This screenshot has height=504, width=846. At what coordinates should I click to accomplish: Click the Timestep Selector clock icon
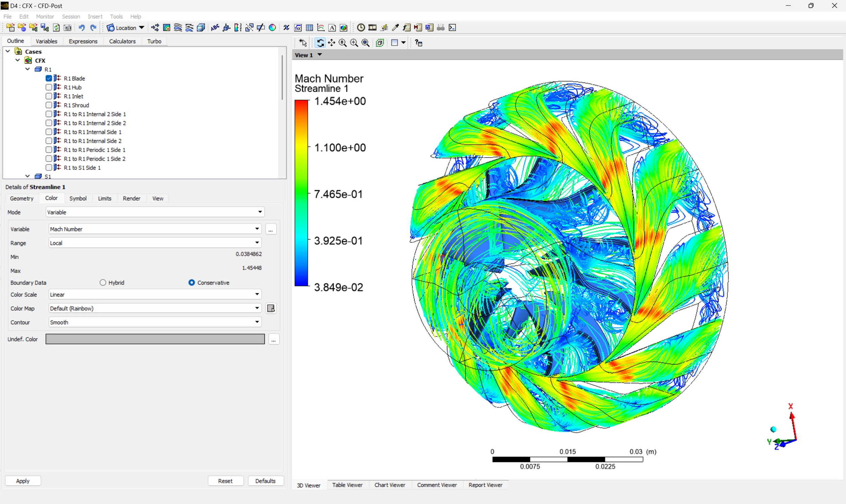(x=361, y=28)
